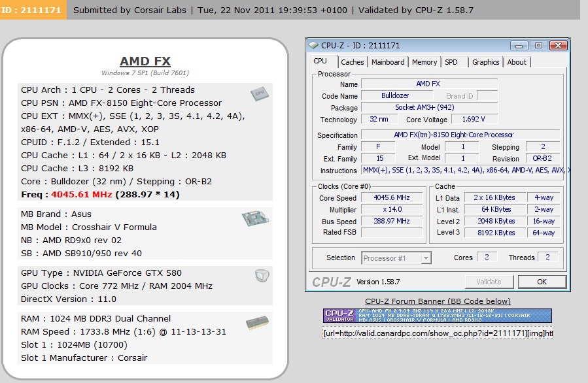Click the Bus Speed value 288.97 MHz

pyautogui.click(x=392, y=221)
